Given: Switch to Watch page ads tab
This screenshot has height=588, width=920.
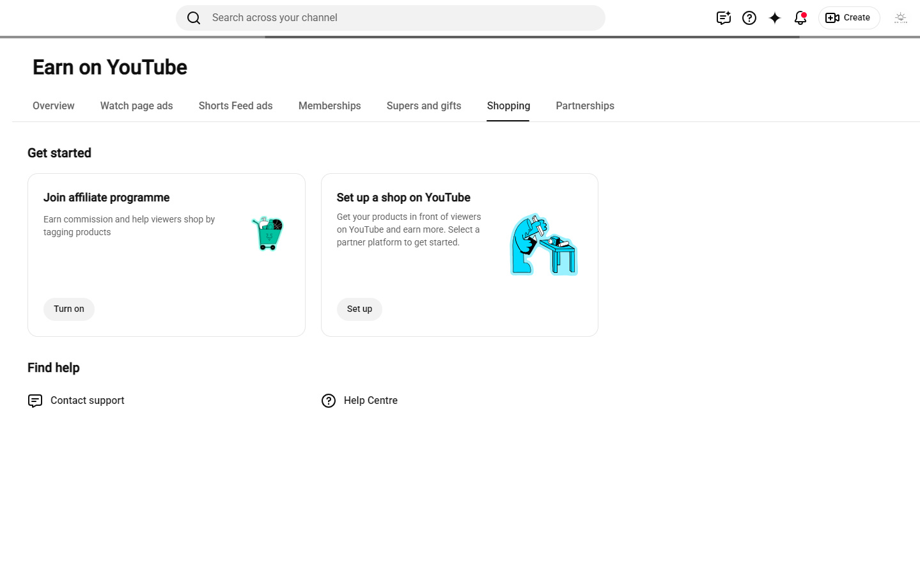Looking at the screenshot, I should 137,106.
